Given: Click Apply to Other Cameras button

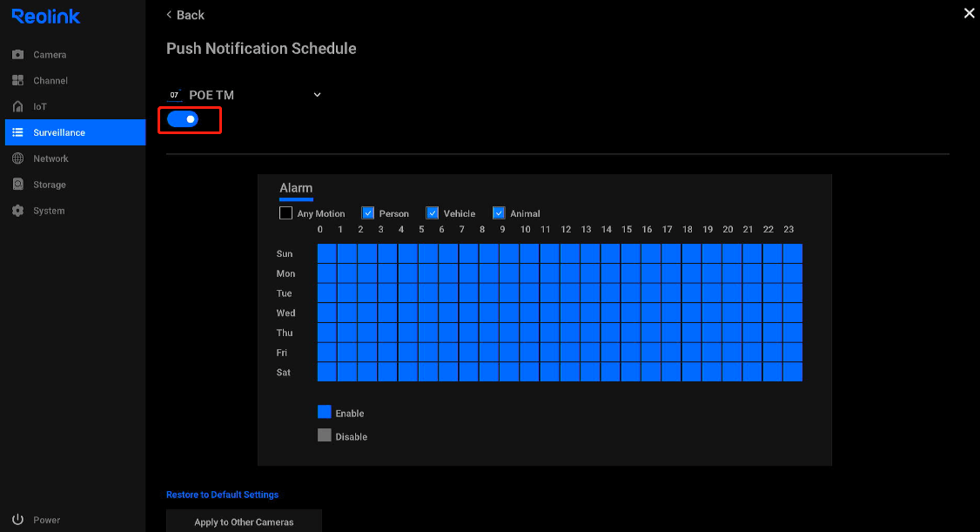Looking at the screenshot, I should (x=244, y=522).
